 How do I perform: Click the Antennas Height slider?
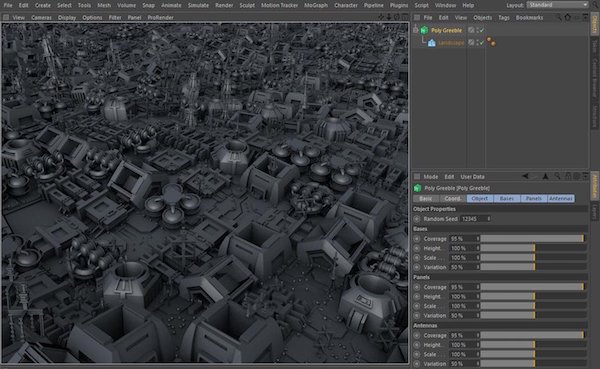pyautogui.click(x=533, y=345)
